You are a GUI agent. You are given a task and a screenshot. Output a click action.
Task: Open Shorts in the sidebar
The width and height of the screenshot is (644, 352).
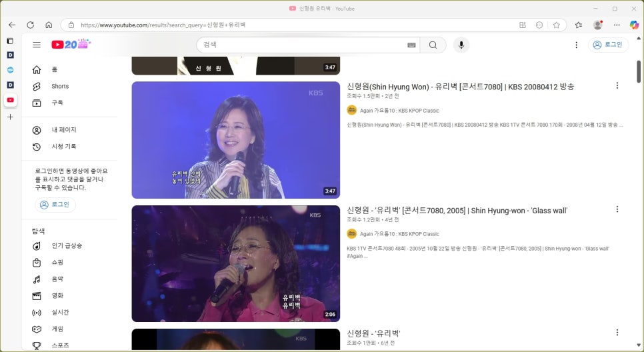70,86
